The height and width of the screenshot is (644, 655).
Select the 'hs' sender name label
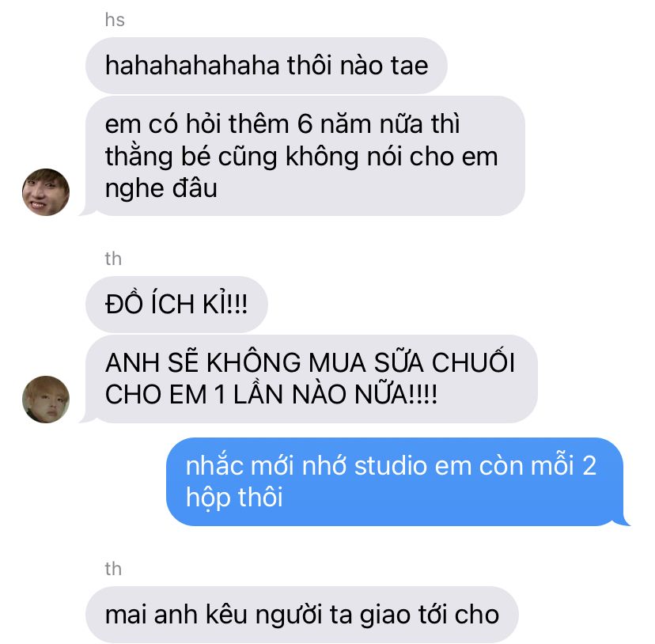pos(115,20)
